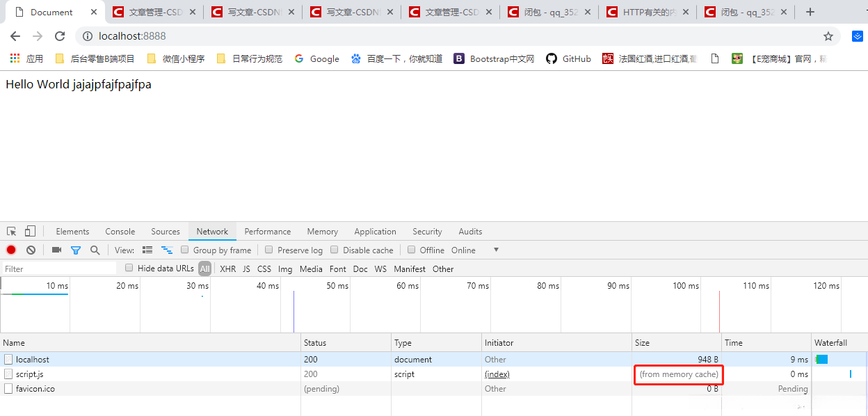The height and width of the screenshot is (416, 868).
Task: Click the browser back arrow
Action: (x=15, y=36)
